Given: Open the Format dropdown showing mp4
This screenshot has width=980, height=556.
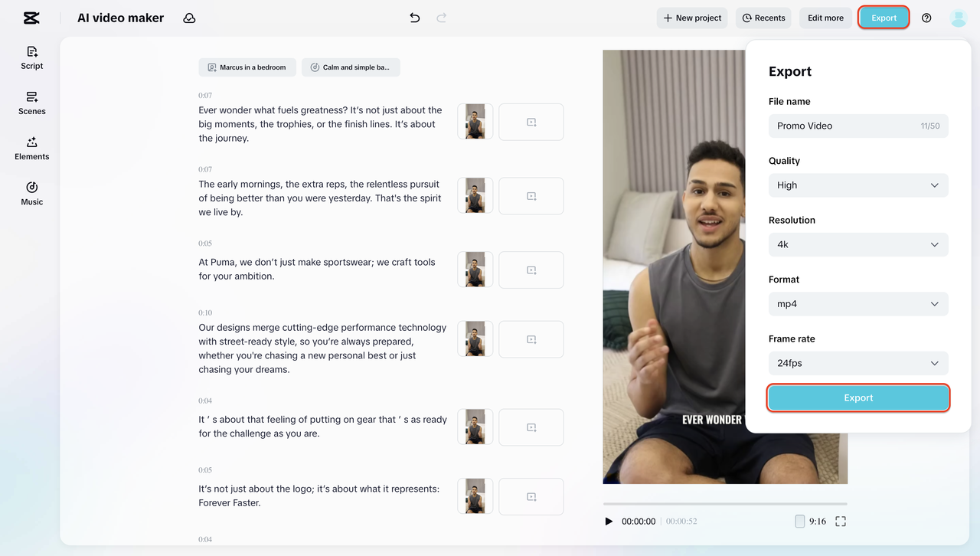Looking at the screenshot, I should pyautogui.click(x=857, y=304).
